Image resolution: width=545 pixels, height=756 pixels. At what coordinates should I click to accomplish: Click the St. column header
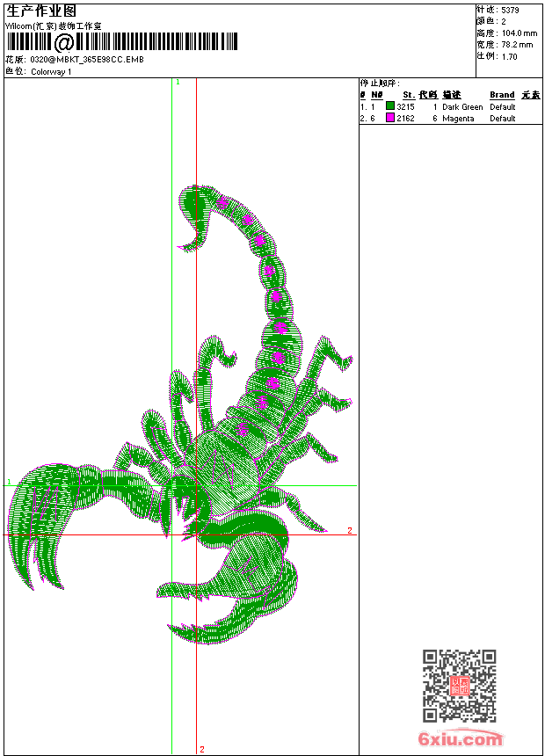(408, 95)
